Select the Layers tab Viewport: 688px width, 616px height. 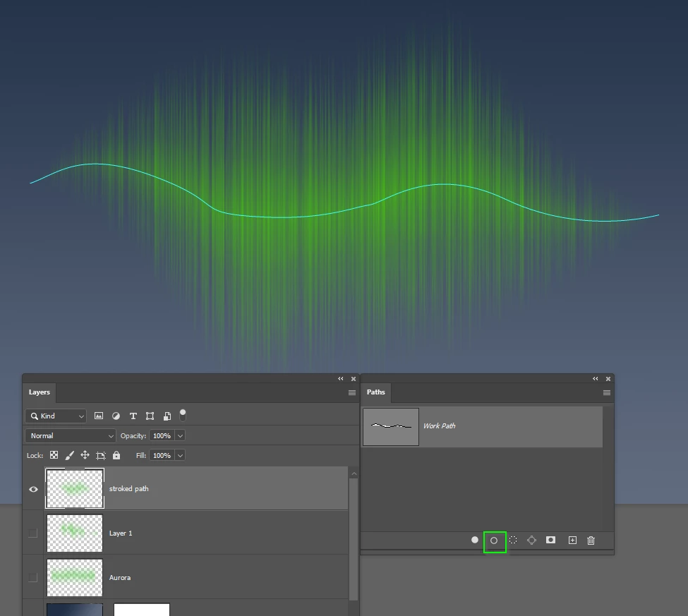click(40, 392)
